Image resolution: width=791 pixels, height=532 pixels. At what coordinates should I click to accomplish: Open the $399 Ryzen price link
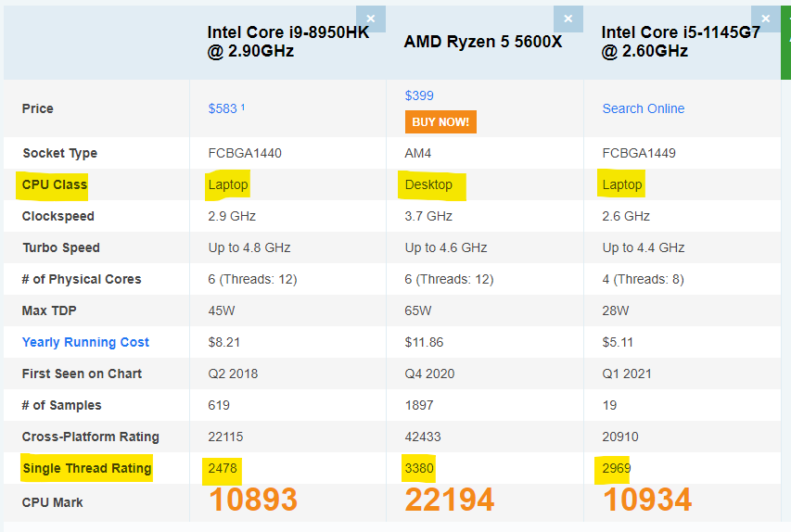[419, 95]
